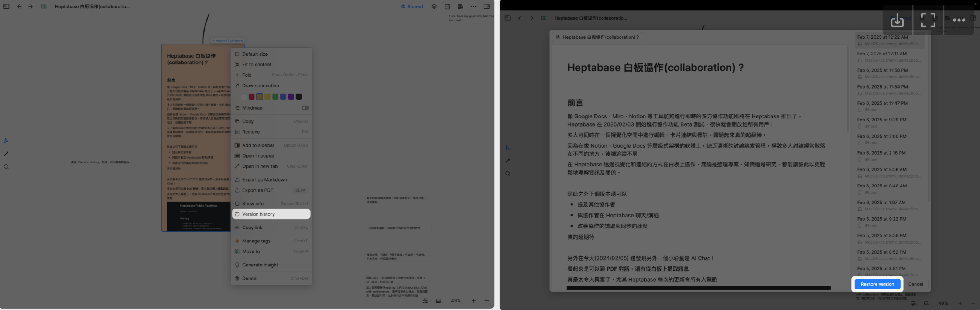Click the 49% zoom level in left window
The width and height of the screenshot is (980, 310).
tap(456, 300)
